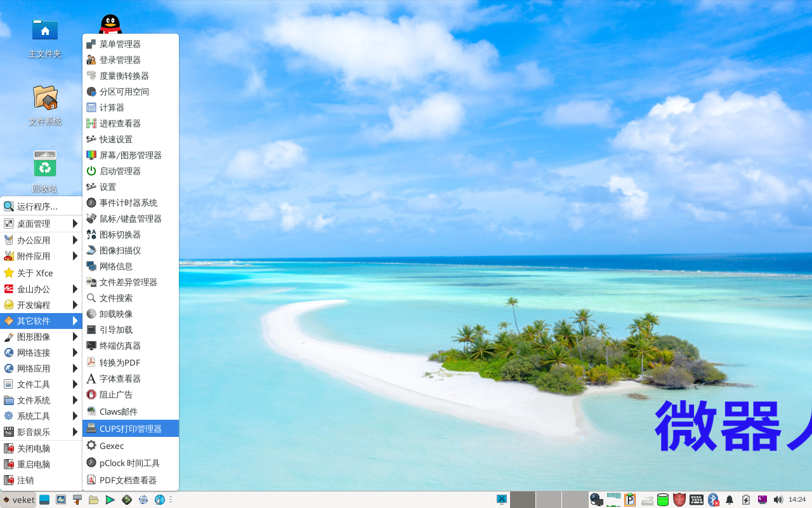Select 快速设置 entry
Image resolution: width=812 pixels, height=508 pixels.
pyautogui.click(x=131, y=139)
